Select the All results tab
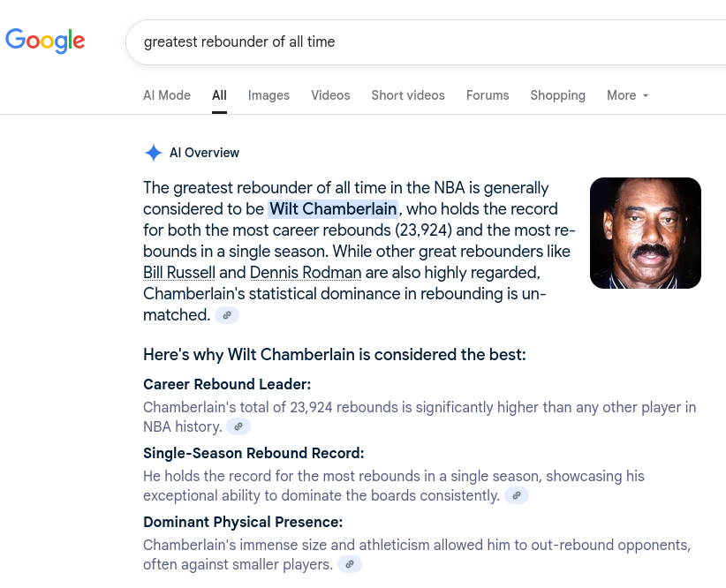This screenshot has width=726, height=588. point(219,95)
